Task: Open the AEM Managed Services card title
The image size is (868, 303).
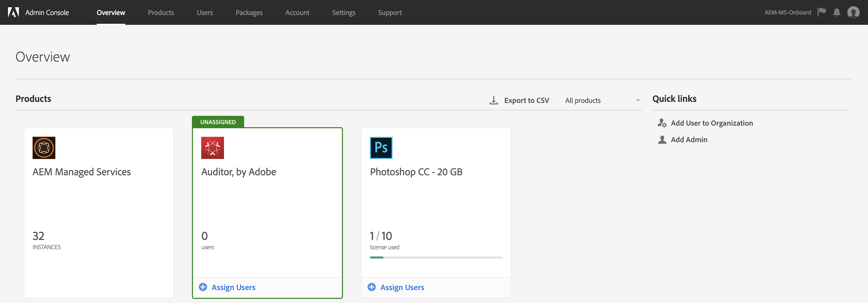Action: [81, 172]
